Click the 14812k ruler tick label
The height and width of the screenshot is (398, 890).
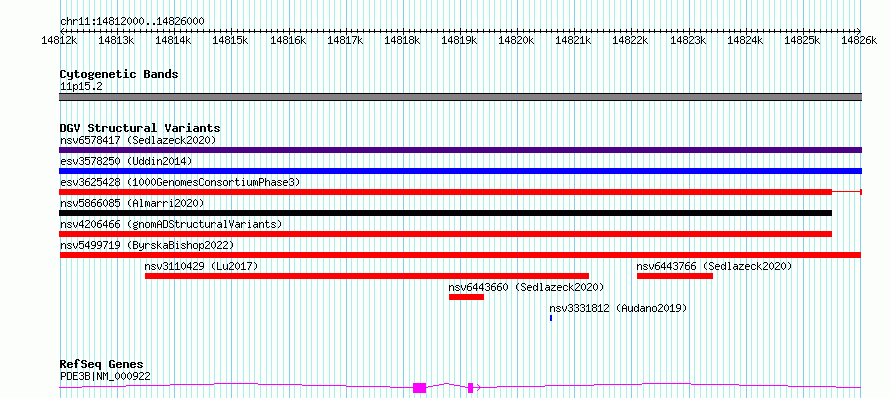point(60,40)
